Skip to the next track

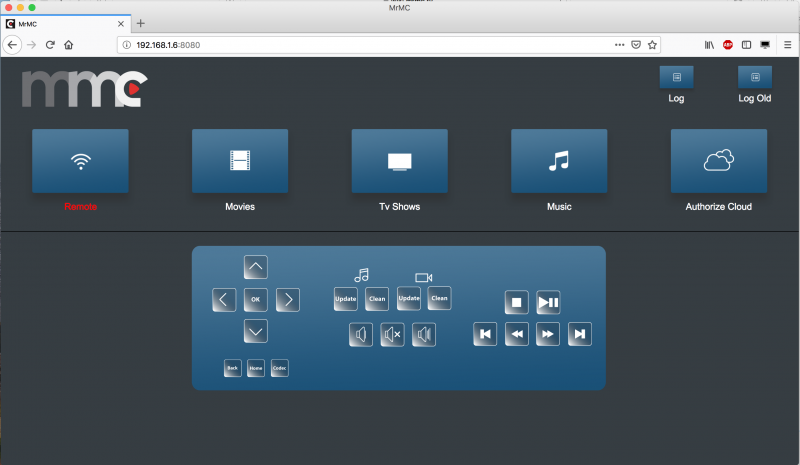point(580,334)
